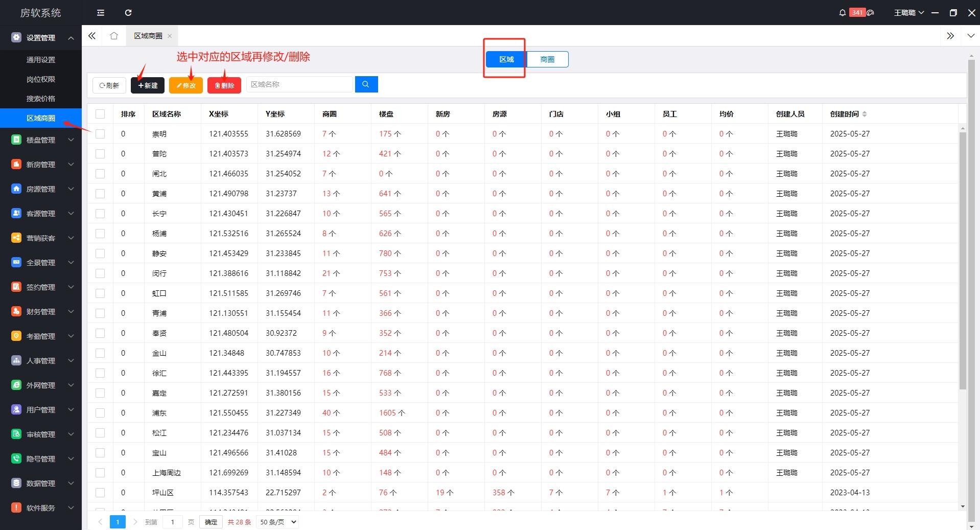Check the 浦东 row checkbox
The image size is (980, 530).
click(x=100, y=413)
